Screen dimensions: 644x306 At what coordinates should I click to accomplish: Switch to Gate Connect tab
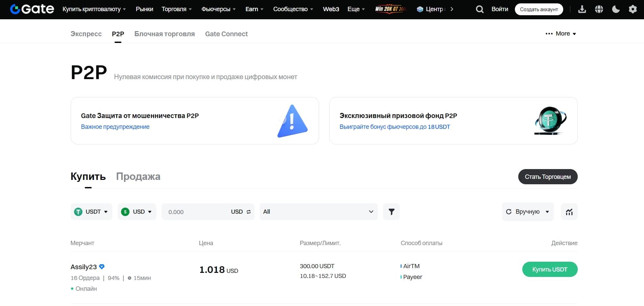tap(226, 34)
